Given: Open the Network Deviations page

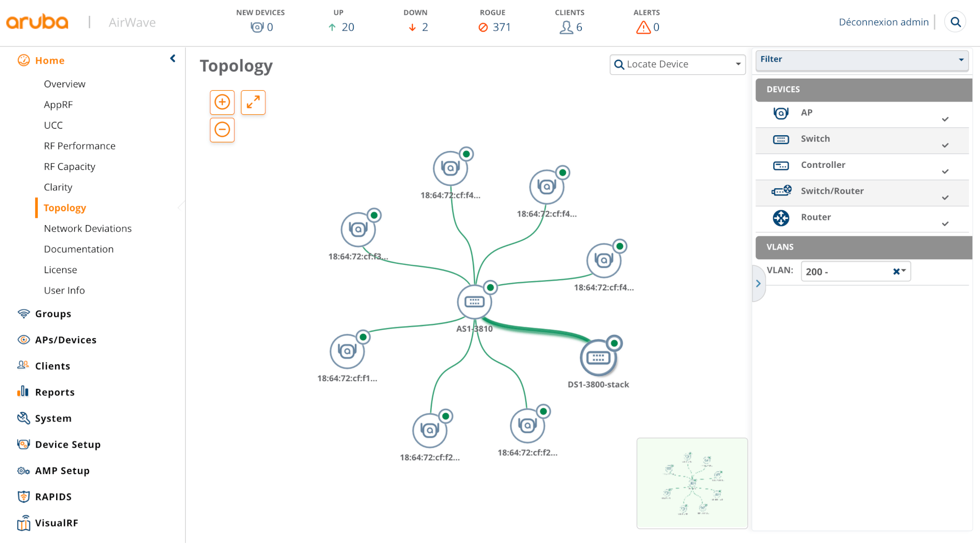Looking at the screenshot, I should pyautogui.click(x=88, y=228).
